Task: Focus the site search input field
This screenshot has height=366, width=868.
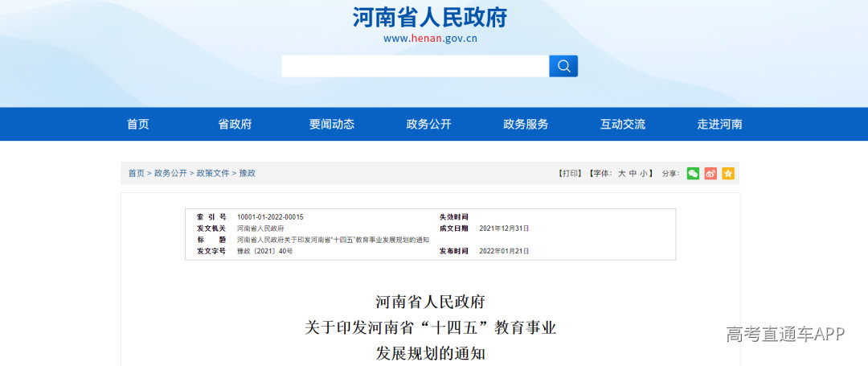Action: click(x=416, y=67)
